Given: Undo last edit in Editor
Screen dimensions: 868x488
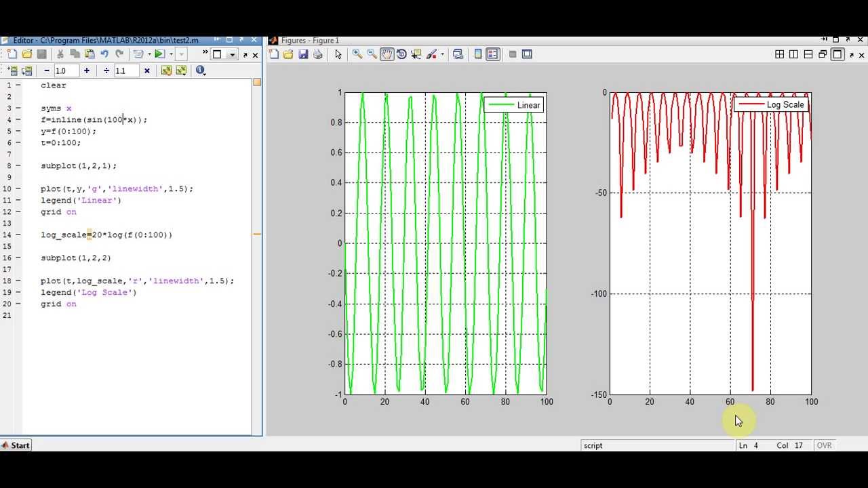Looking at the screenshot, I should [105, 54].
